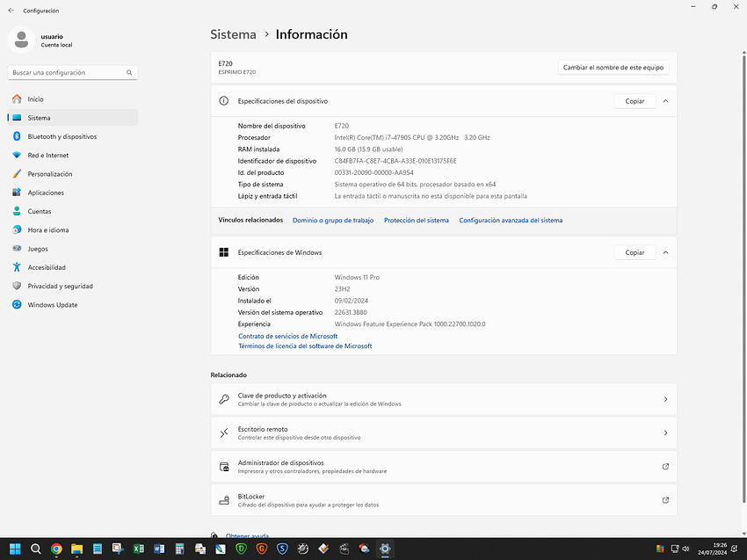Open Clave de producto y activación
The image size is (747, 560).
click(444, 399)
